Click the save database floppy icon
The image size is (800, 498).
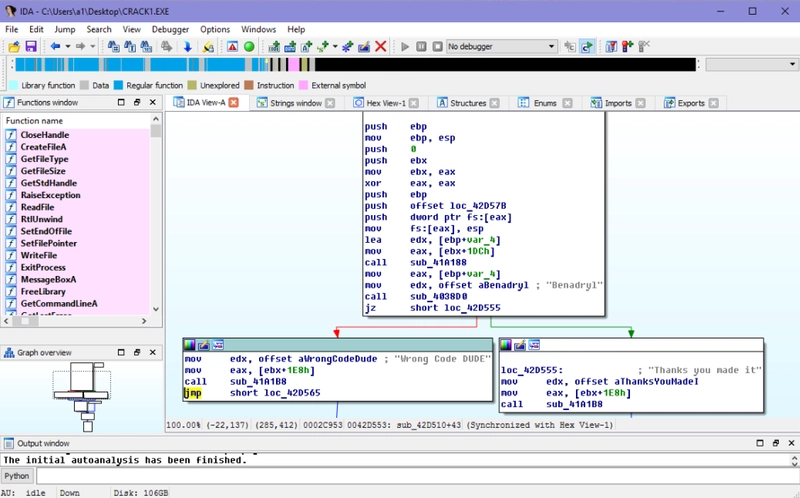33,47
